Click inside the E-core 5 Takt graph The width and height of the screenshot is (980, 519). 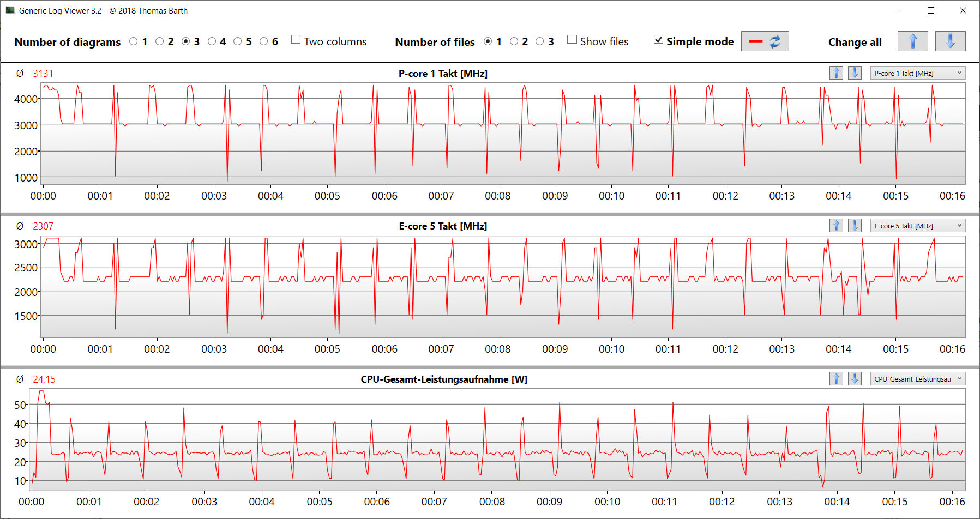(x=503, y=287)
